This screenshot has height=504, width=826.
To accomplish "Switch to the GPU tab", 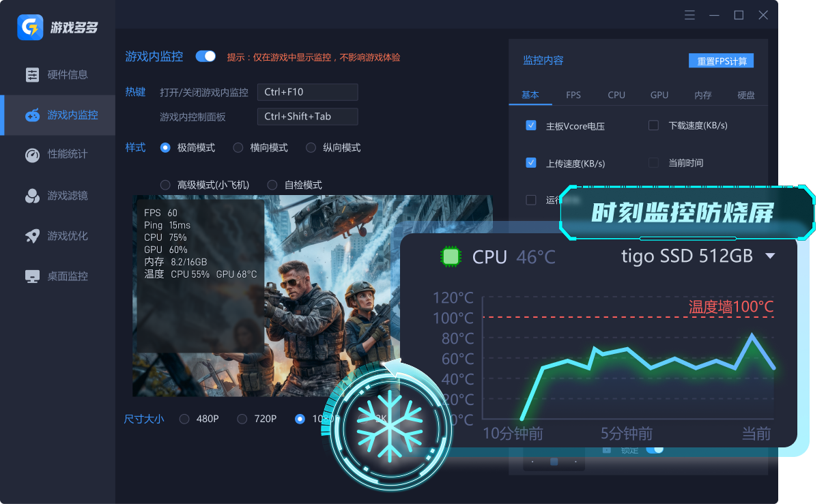I will (x=659, y=95).
